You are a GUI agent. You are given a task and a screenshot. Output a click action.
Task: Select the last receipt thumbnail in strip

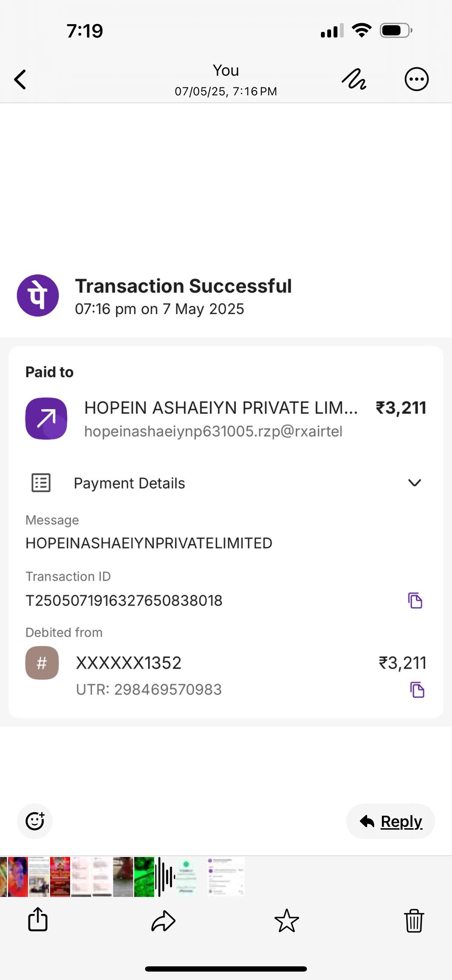coord(226,877)
